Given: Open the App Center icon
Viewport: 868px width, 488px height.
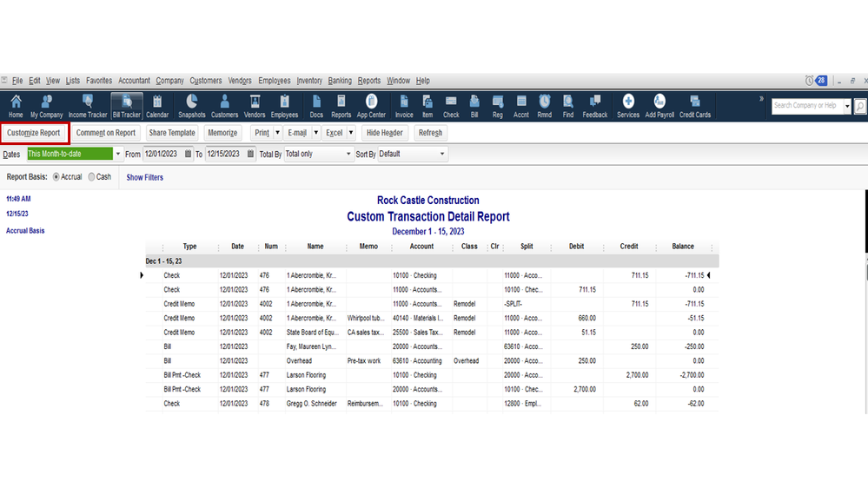Looking at the screenshot, I should [371, 106].
